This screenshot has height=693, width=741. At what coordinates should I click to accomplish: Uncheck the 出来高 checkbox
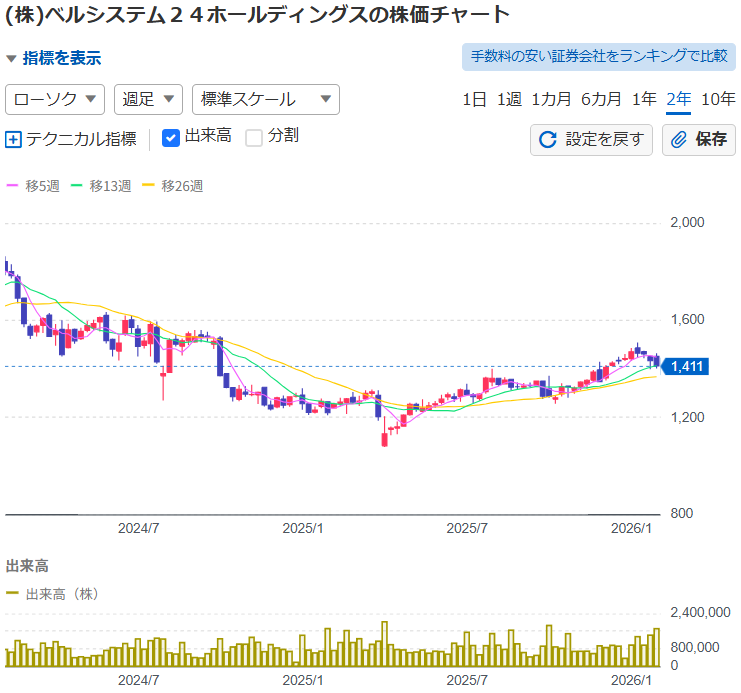pyautogui.click(x=171, y=137)
